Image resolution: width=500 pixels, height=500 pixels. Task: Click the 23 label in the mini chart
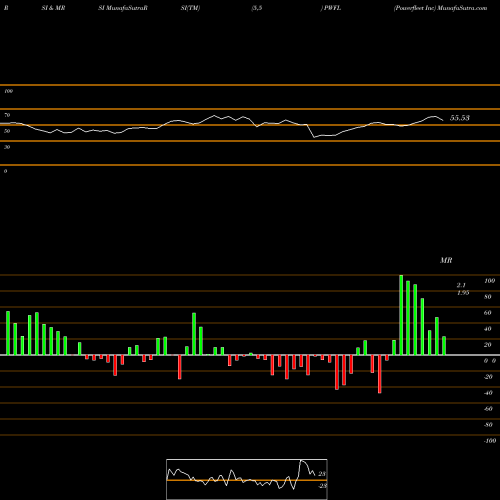[x=322, y=474]
